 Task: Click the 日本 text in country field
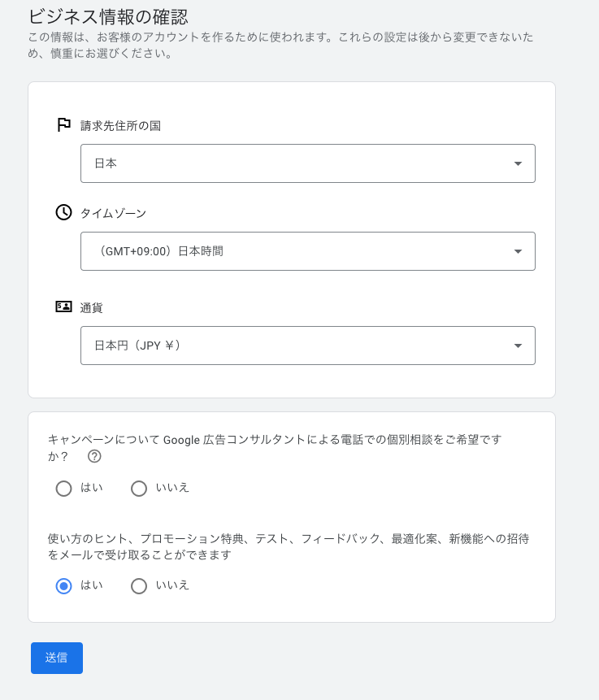click(106, 163)
